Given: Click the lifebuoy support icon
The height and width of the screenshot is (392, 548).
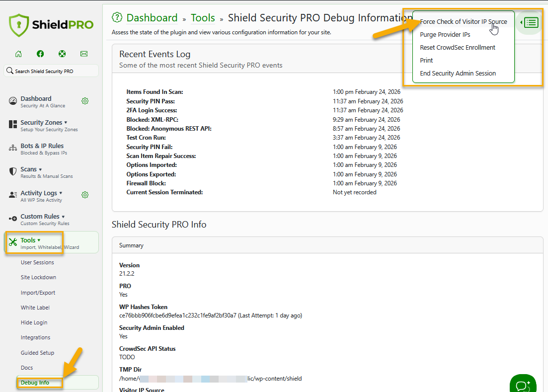Looking at the screenshot, I should tap(62, 54).
